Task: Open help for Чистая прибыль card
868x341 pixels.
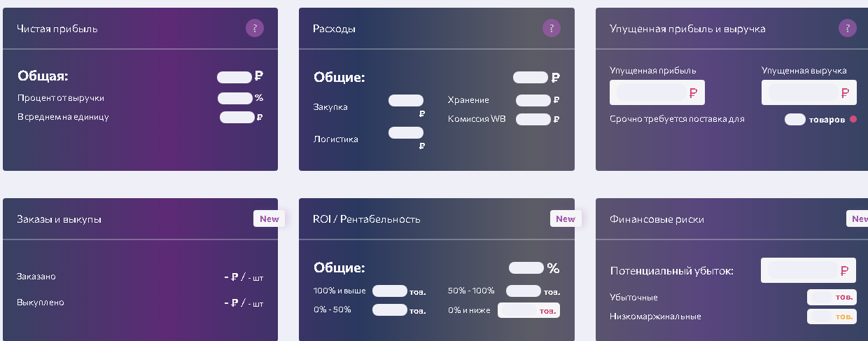Action: tap(255, 29)
